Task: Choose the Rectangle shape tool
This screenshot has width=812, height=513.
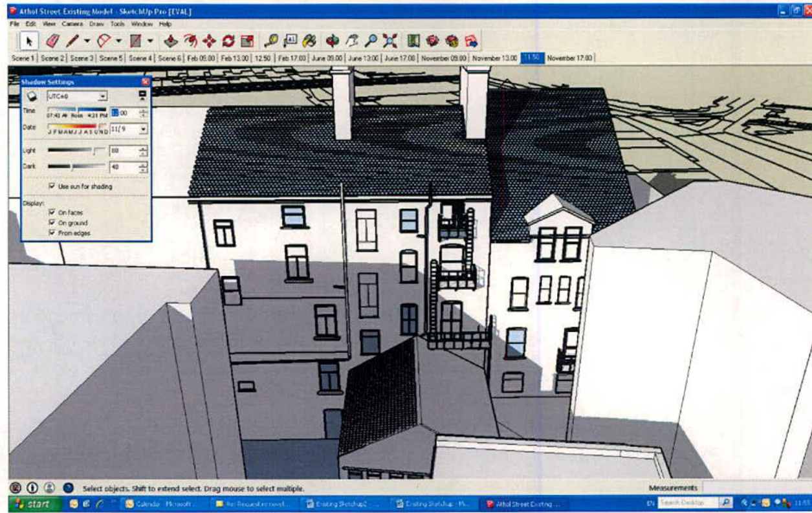Action: (x=135, y=41)
